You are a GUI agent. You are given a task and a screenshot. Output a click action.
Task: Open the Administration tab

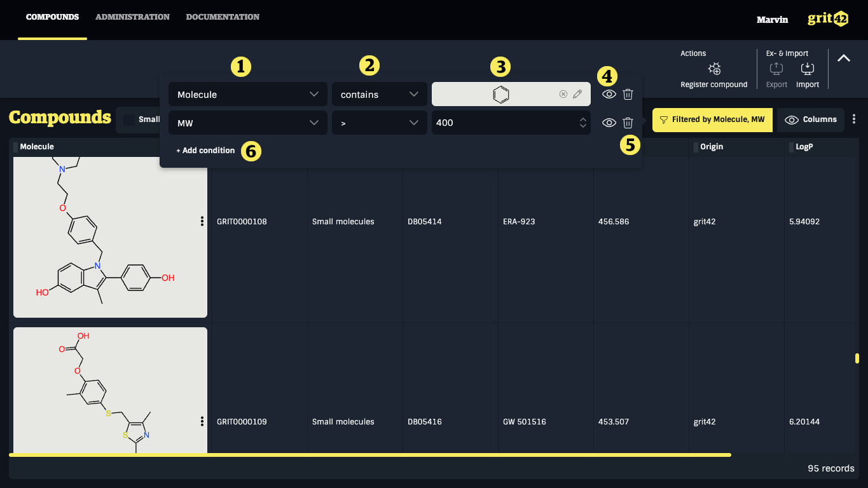(x=132, y=17)
